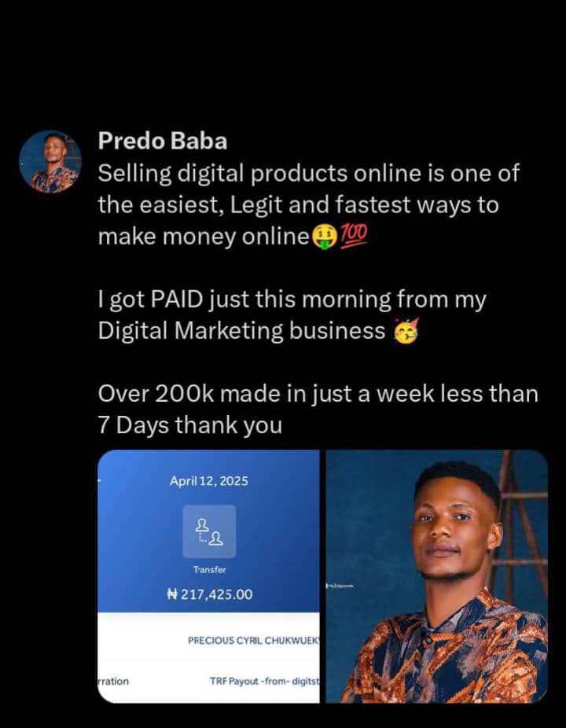Open Predo Baba's round profile avatar
The width and height of the screenshot is (566, 728).
[x=50, y=161]
